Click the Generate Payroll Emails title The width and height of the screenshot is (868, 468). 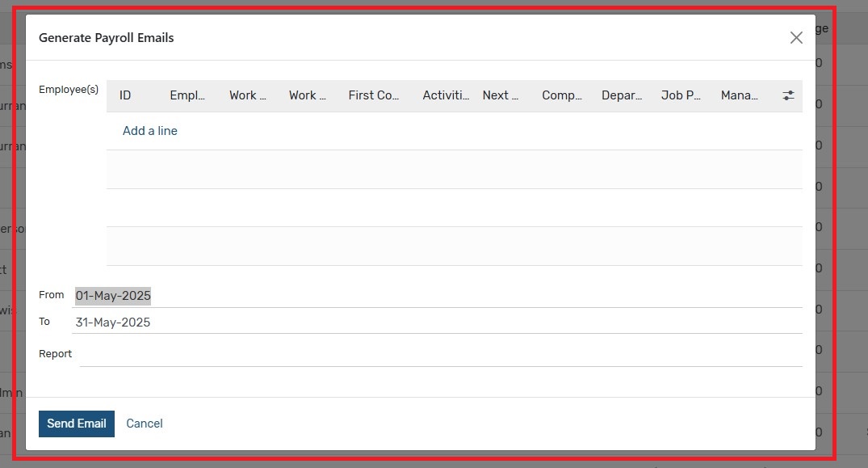(107, 38)
